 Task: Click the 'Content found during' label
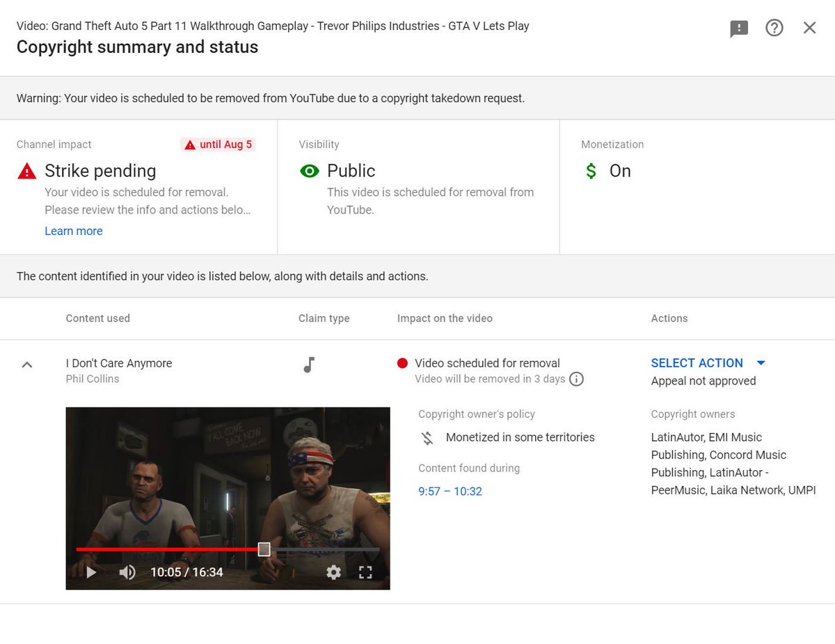click(x=469, y=469)
